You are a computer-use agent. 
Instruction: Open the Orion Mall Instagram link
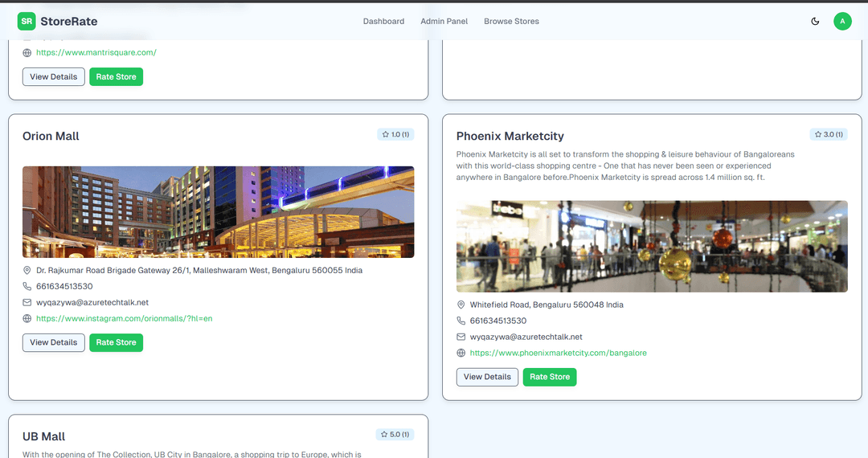click(x=124, y=319)
